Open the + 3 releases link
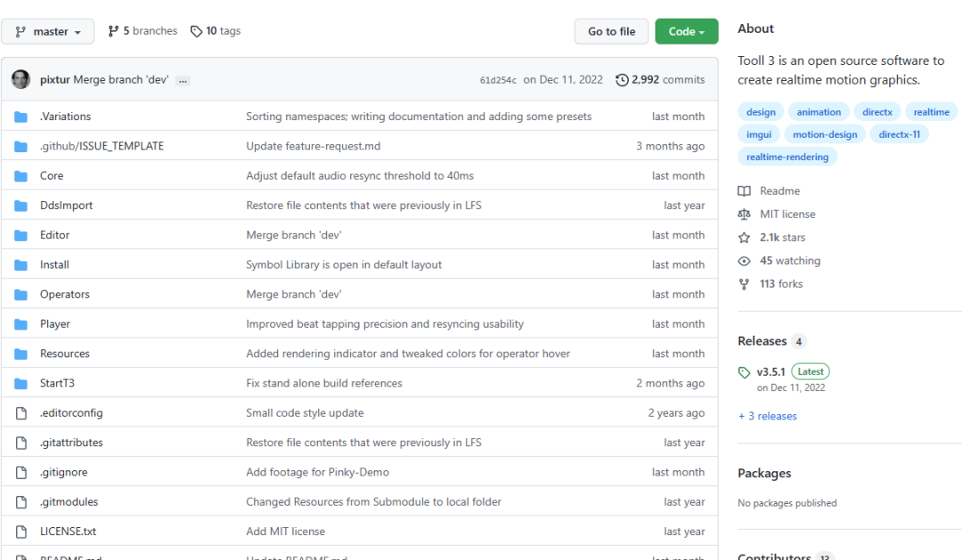The width and height of the screenshot is (962, 560). pyautogui.click(x=767, y=416)
